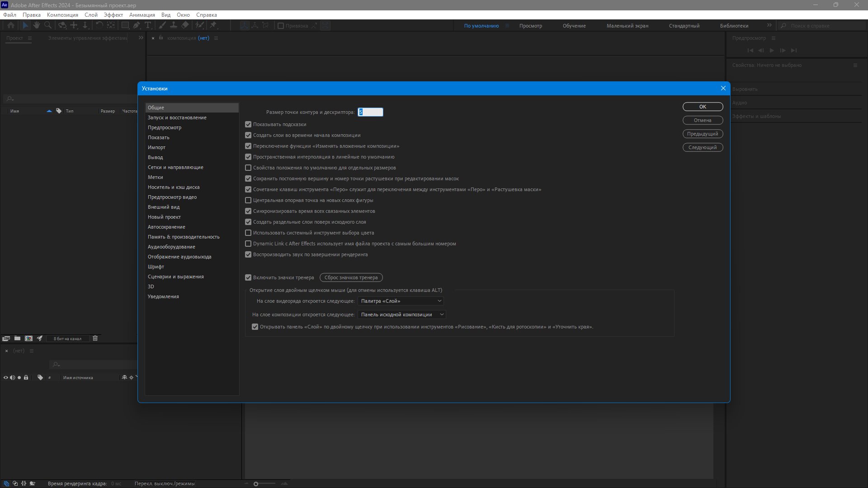The height and width of the screenshot is (488, 868).
Task: Enable 'Центральная опорная точка на новых слоях фигуры'
Action: coord(248,200)
